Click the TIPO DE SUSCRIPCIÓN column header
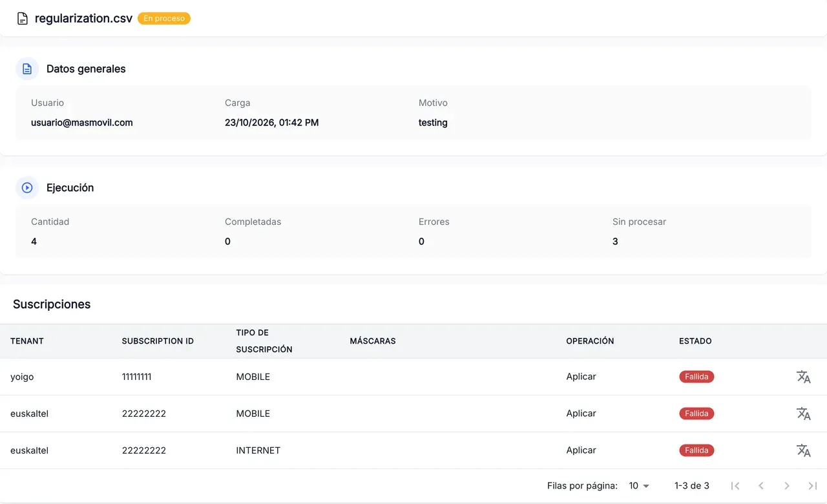827x504 pixels. coord(264,341)
